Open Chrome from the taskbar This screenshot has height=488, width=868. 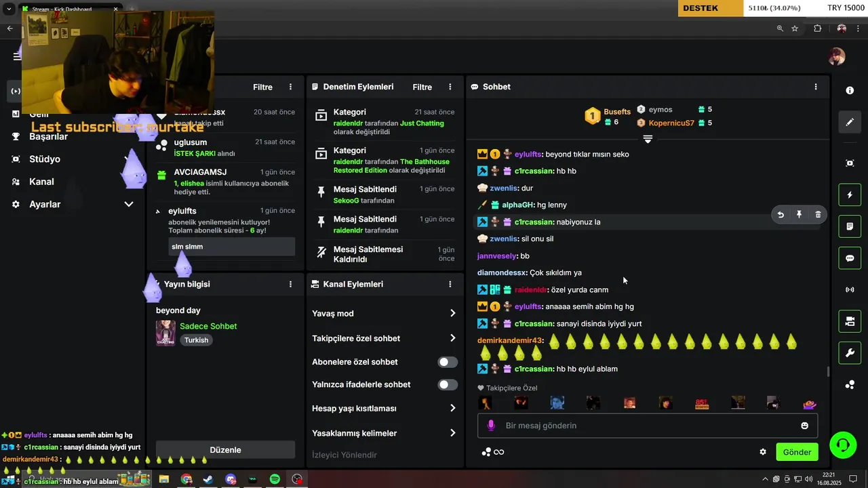pos(186,479)
